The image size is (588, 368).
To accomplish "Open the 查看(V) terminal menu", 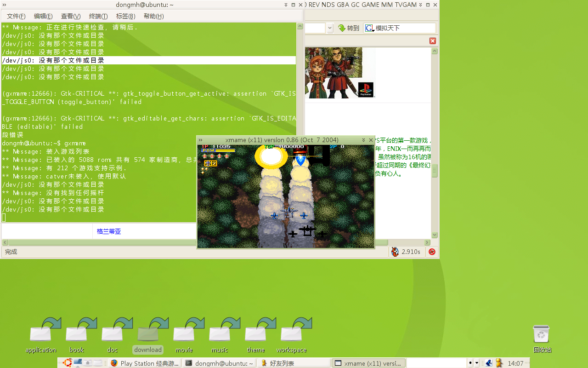I will pyautogui.click(x=71, y=16).
